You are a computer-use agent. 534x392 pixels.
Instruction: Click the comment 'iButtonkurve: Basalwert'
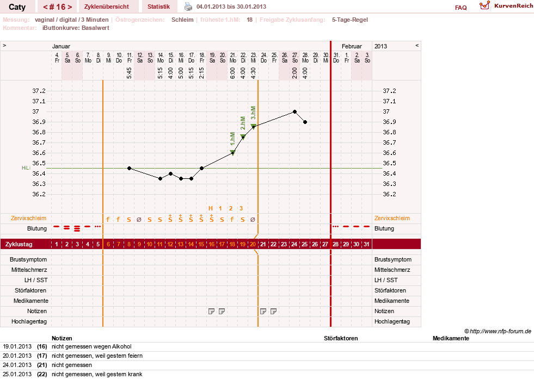tap(76, 28)
